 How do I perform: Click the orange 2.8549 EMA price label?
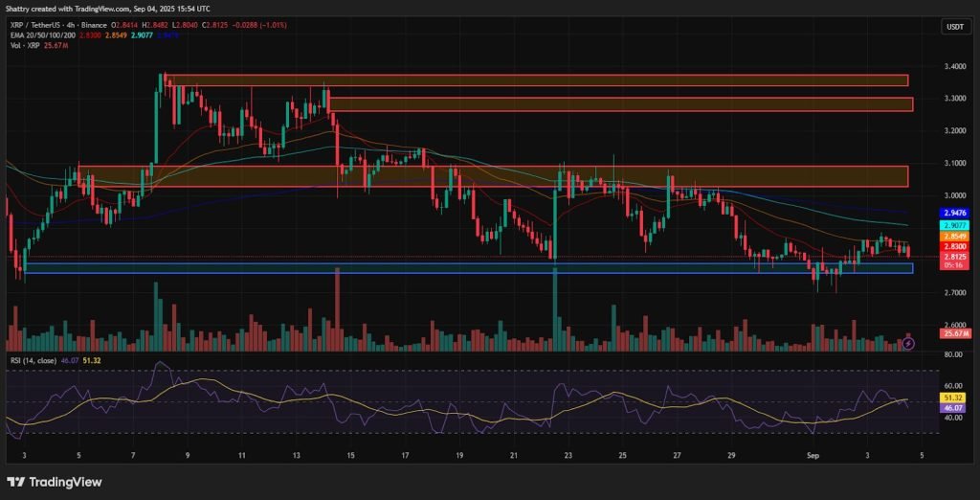(x=955, y=236)
